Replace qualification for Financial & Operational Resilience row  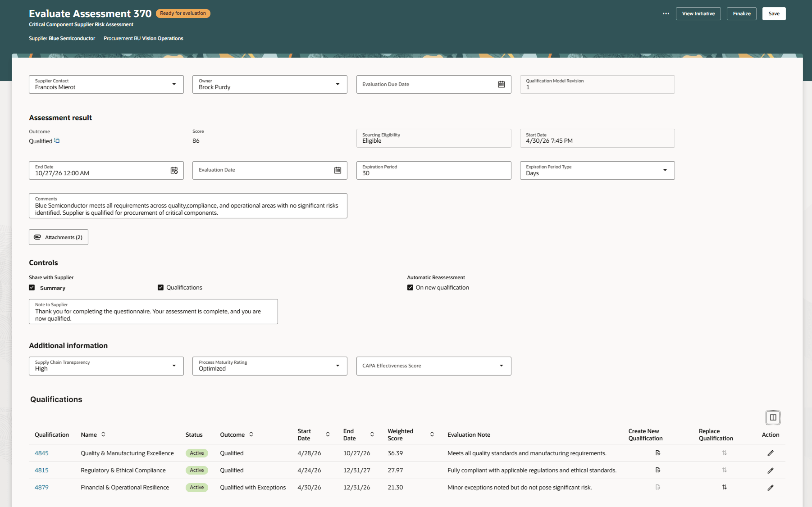(725, 487)
